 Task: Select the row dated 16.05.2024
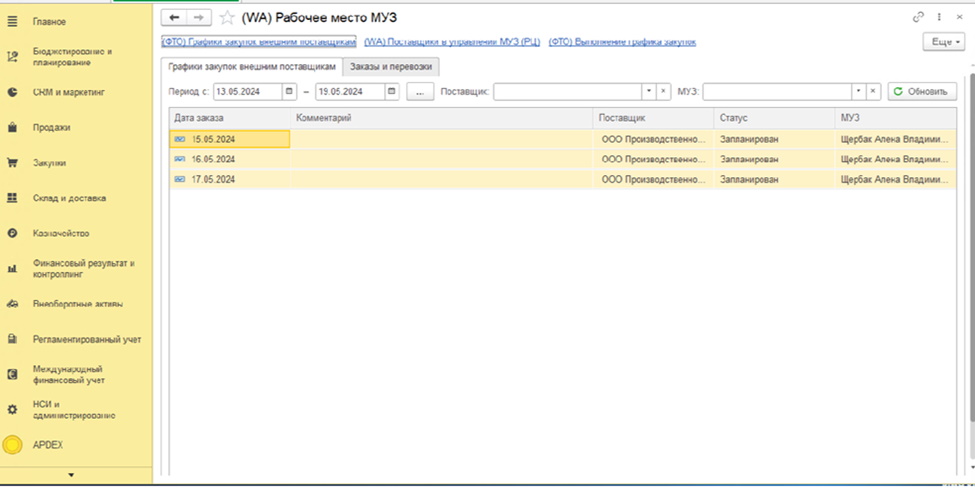[x=213, y=159]
